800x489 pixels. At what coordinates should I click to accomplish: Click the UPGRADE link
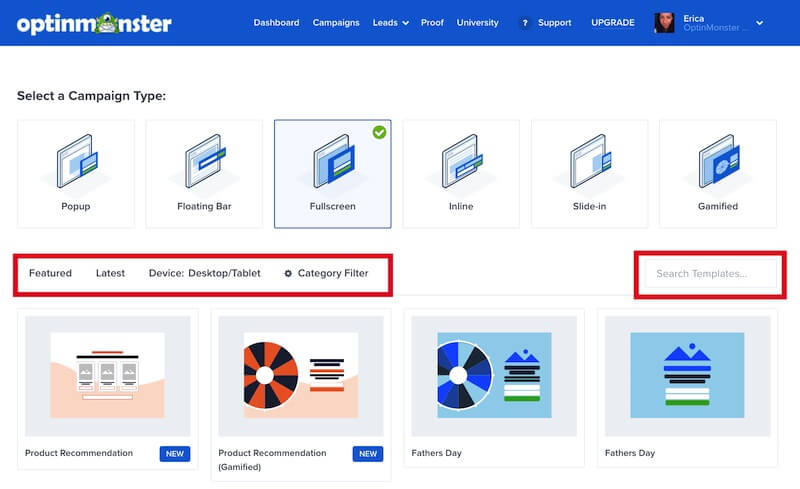coord(613,22)
